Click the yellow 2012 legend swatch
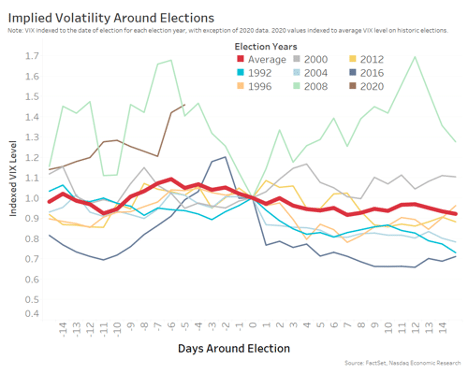Viewport: 468px width, 374px height. (352, 59)
